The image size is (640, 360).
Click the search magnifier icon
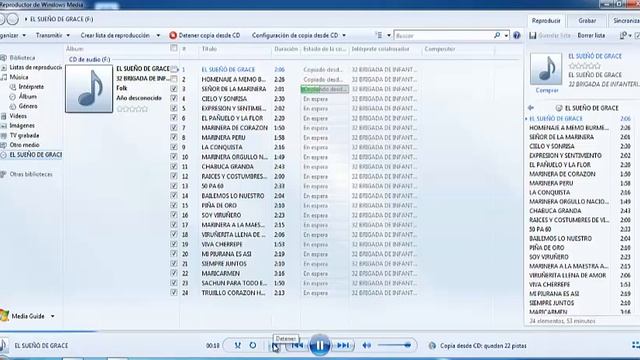coord(497,36)
